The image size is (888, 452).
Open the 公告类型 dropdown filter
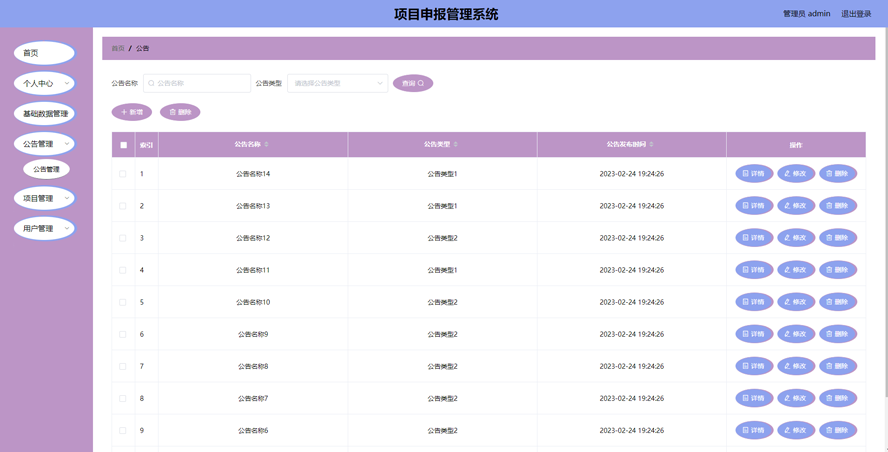(x=338, y=83)
